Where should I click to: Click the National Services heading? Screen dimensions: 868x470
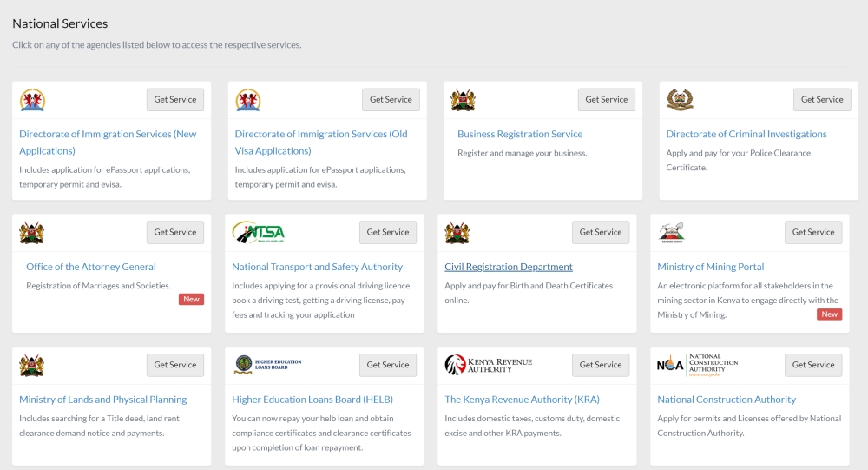tap(60, 23)
